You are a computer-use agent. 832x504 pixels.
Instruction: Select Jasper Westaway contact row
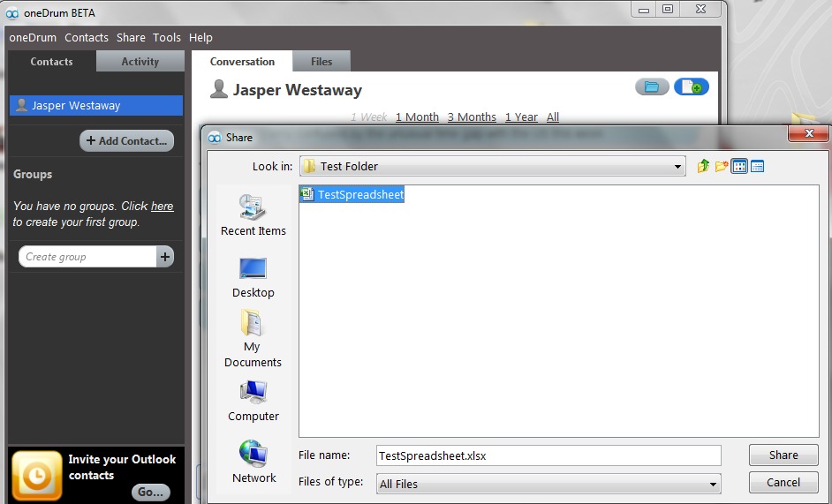(96, 105)
